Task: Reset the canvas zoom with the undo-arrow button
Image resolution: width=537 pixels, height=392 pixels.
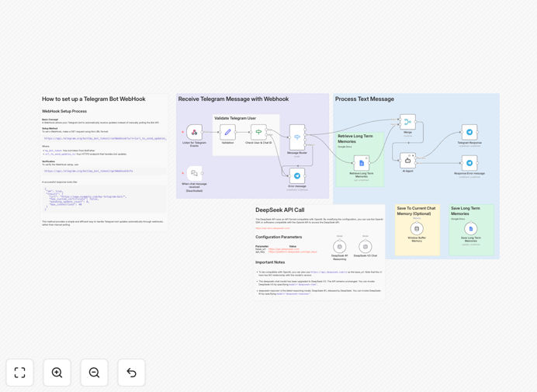Action: [x=131, y=373]
